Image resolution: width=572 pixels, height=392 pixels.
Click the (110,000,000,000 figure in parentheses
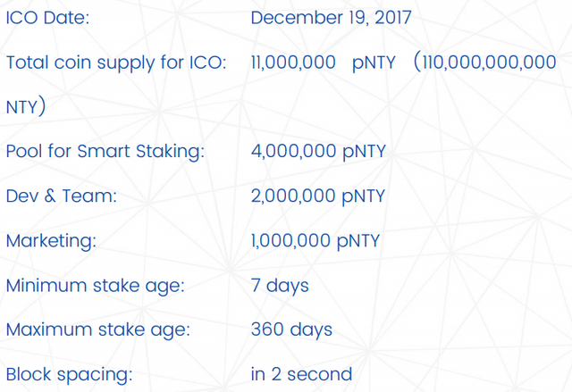coord(485,63)
